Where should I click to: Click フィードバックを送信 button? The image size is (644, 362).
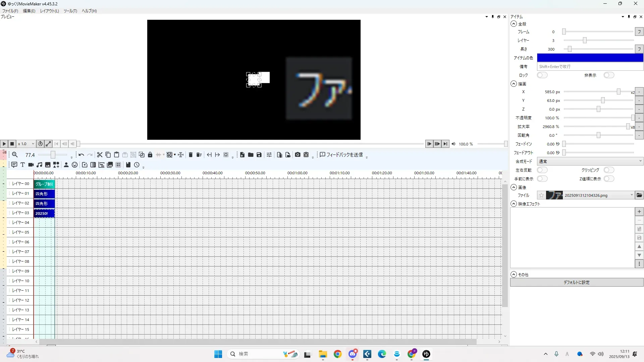click(341, 155)
